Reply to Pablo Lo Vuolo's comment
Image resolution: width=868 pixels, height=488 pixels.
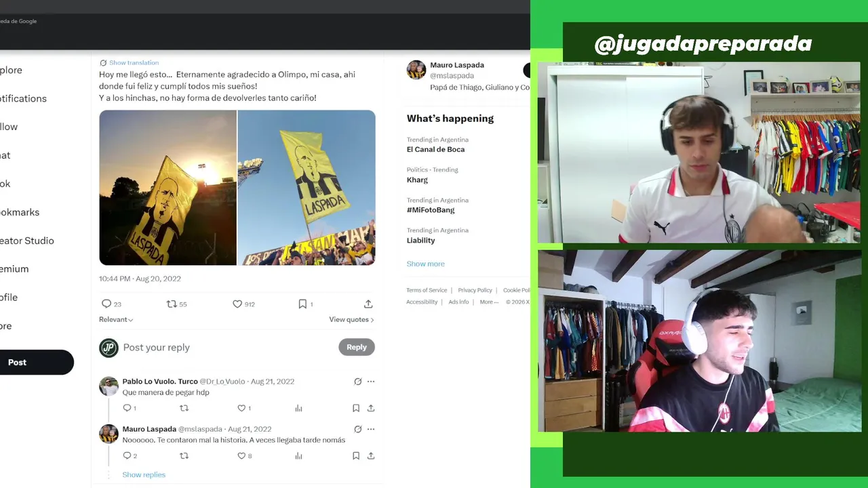click(x=127, y=408)
